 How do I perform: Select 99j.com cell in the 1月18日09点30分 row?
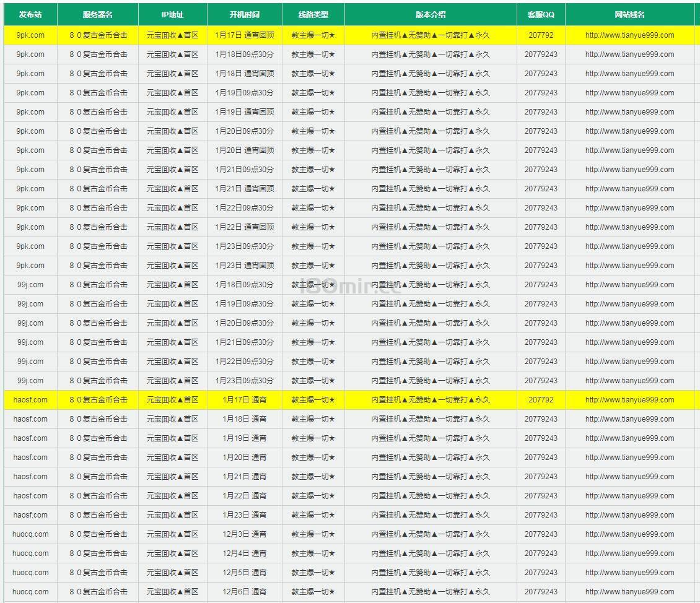click(x=30, y=285)
